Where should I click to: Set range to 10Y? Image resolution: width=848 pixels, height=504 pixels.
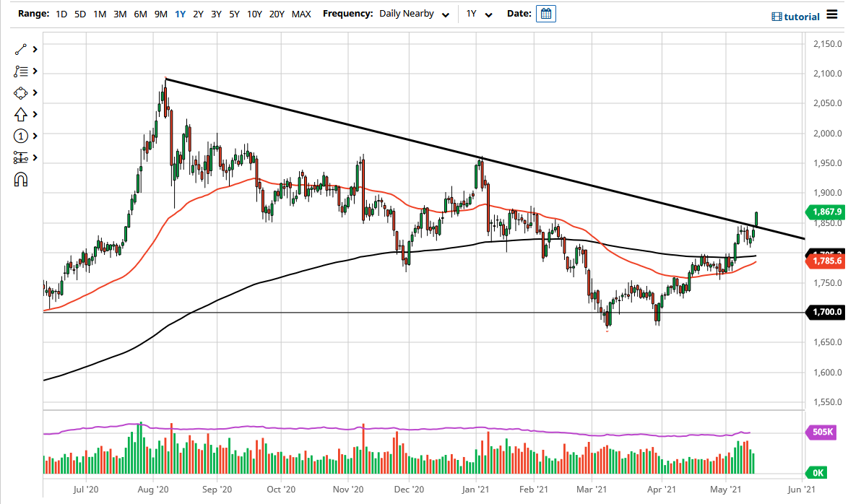[x=254, y=14]
